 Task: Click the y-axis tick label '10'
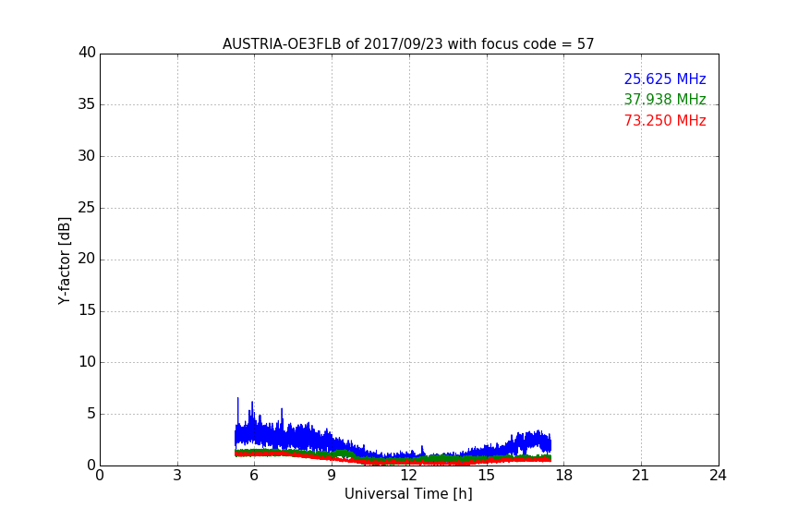87,362
